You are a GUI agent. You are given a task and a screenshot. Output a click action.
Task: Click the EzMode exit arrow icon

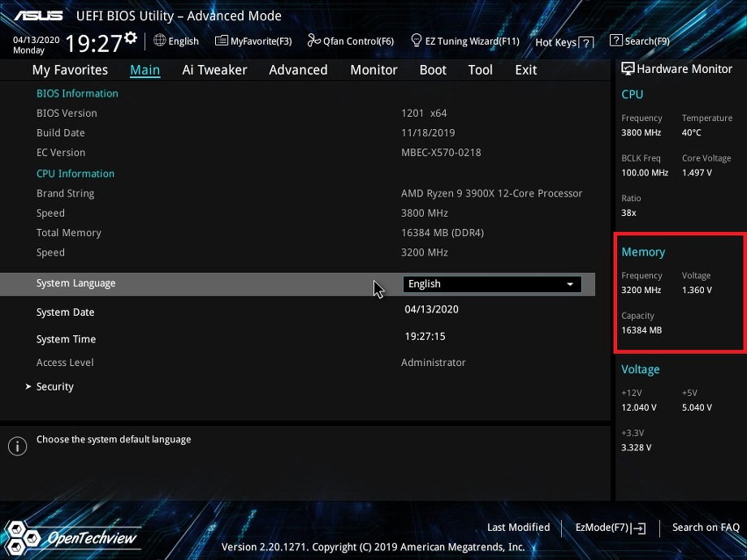[639, 528]
